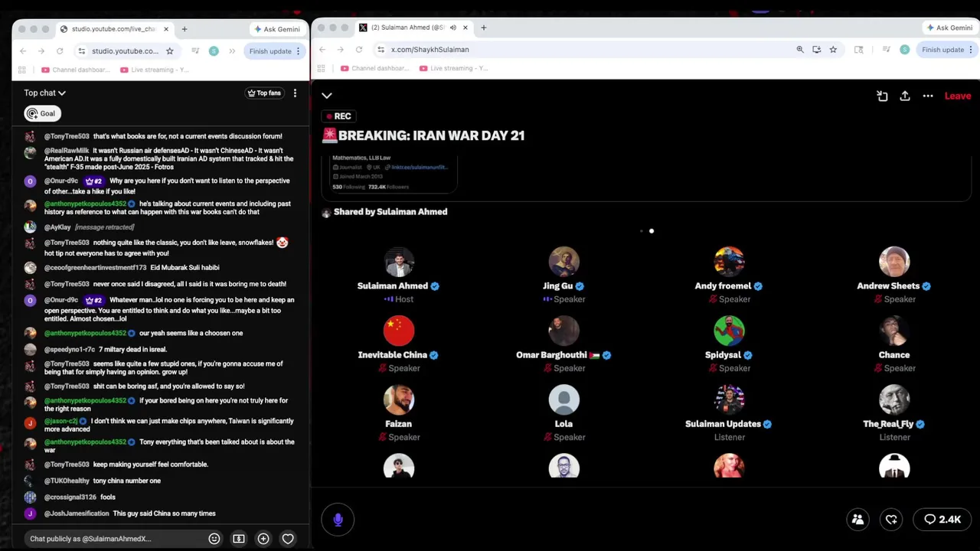This screenshot has width=980, height=551.
Task: Close the Sulaiman Ahmed X tab
Action: (x=465, y=28)
